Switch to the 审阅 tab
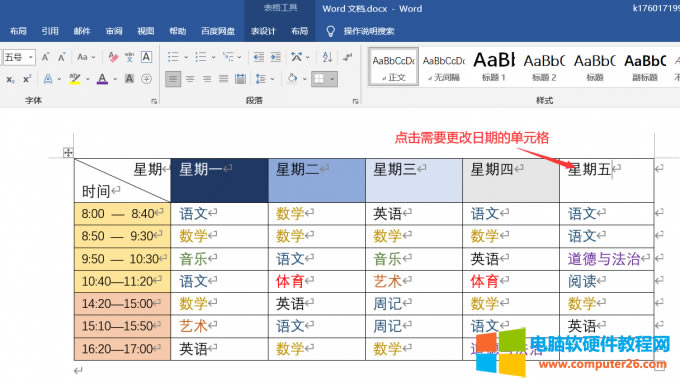The height and width of the screenshot is (384, 680). click(114, 31)
